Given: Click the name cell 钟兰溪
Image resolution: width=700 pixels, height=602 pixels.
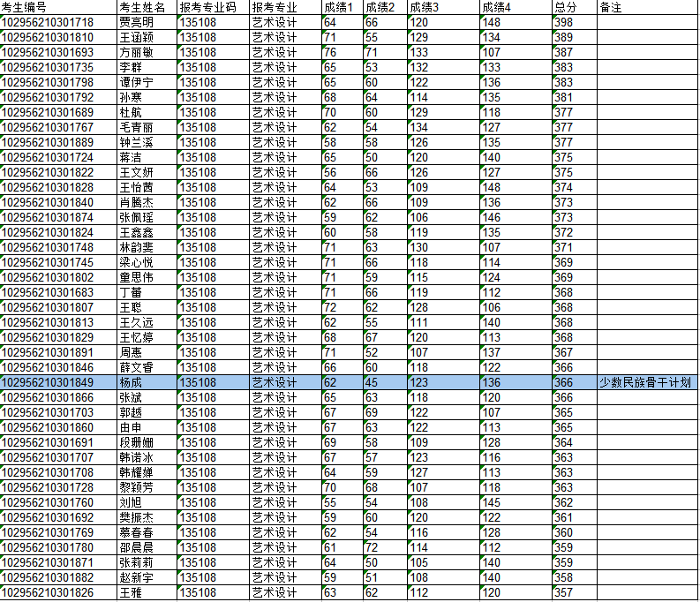Looking at the screenshot, I should pyautogui.click(x=146, y=142).
